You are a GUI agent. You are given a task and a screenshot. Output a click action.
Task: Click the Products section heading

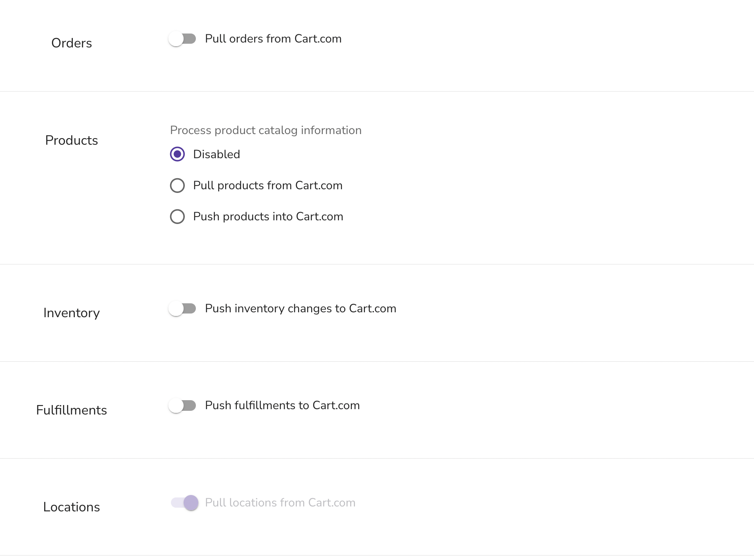[x=72, y=140]
